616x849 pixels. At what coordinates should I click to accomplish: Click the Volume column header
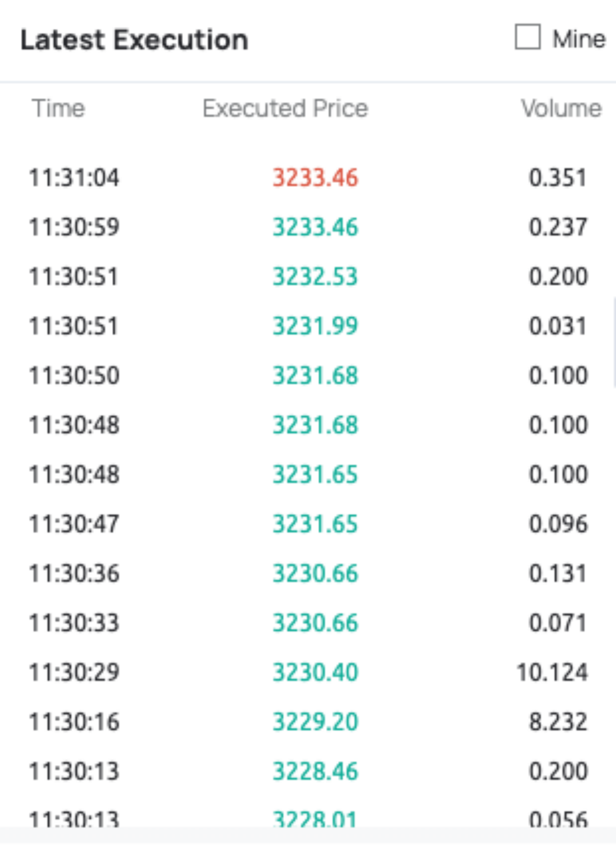(561, 108)
